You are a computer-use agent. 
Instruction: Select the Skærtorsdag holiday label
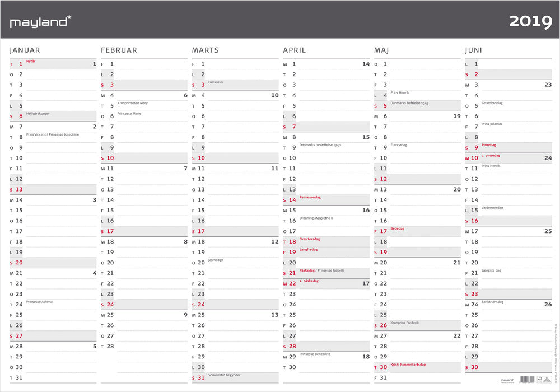tap(310, 239)
